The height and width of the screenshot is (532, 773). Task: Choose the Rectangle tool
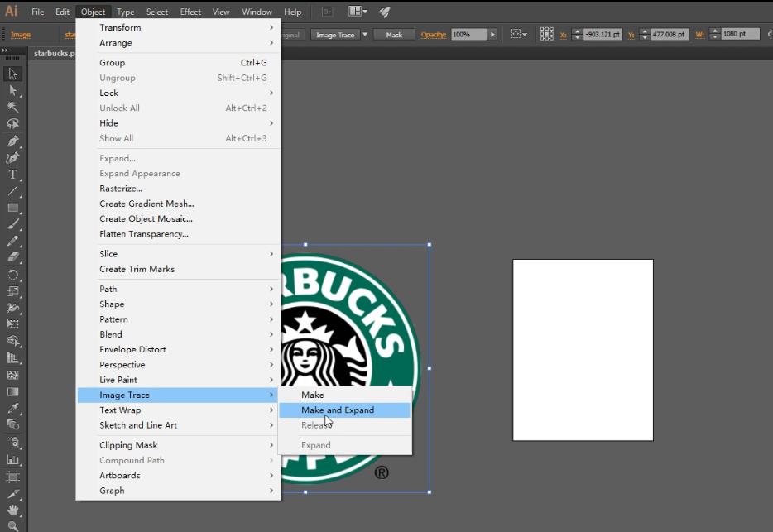[x=13, y=208]
